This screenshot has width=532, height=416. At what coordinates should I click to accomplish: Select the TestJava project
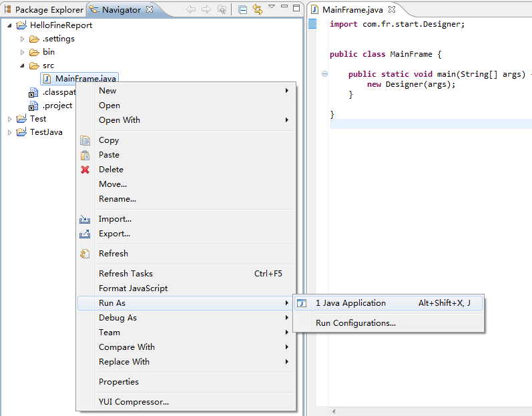click(46, 132)
